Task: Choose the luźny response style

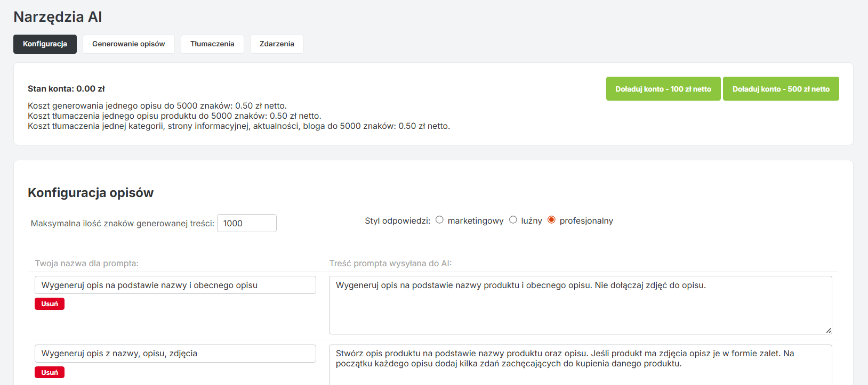Action: click(513, 220)
